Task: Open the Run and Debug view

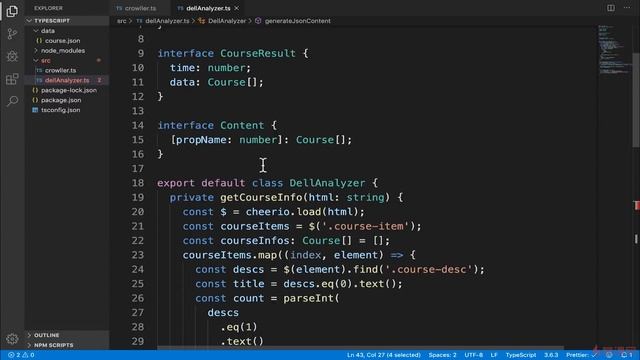Action: pyautogui.click(x=12, y=56)
